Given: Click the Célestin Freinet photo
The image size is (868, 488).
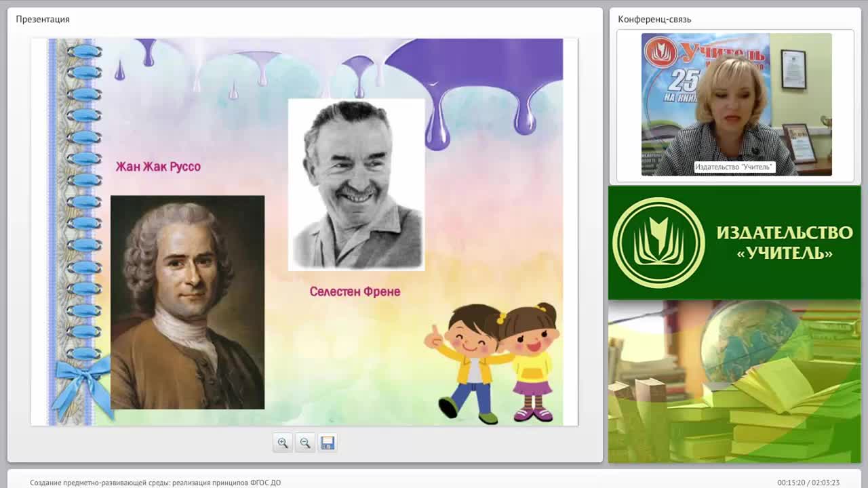Looking at the screenshot, I should pos(357,184).
